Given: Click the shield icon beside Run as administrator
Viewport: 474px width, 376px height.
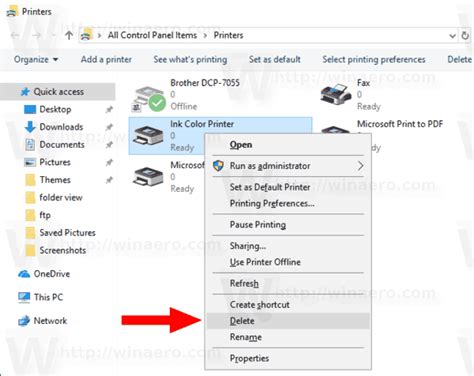Looking at the screenshot, I should [219, 165].
